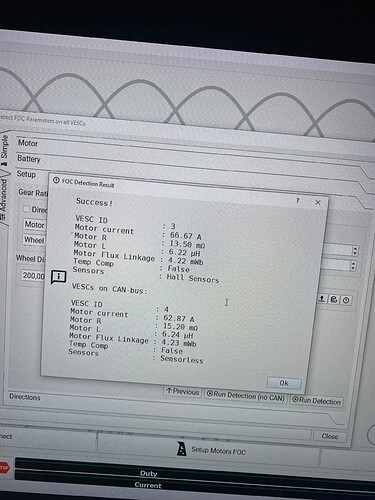Click Run Detection (no CAN) button
Screen dimensions: 375x500
click(246, 395)
